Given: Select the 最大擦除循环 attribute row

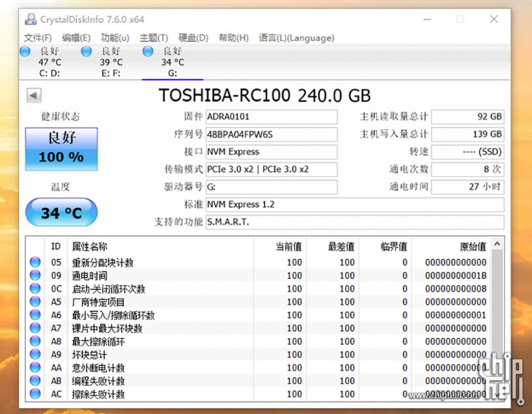Looking at the screenshot, I should pyautogui.click(x=258, y=341).
